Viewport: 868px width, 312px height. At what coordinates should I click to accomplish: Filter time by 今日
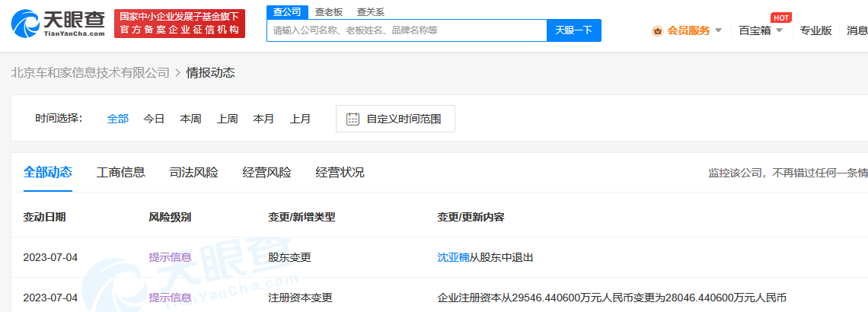[155, 119]
